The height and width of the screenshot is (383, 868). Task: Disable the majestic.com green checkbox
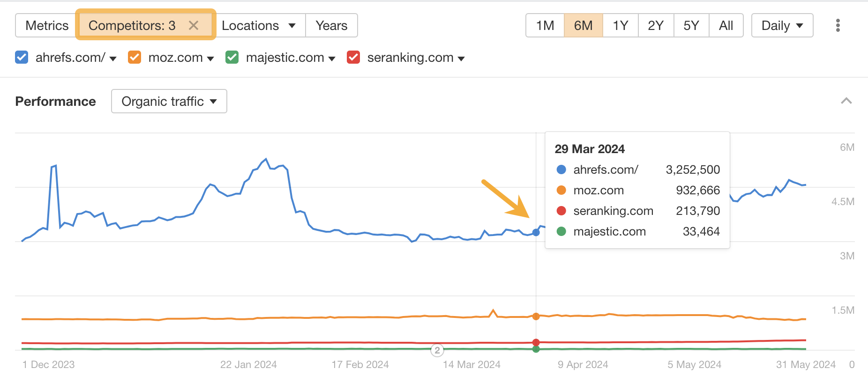click(232, 58)
